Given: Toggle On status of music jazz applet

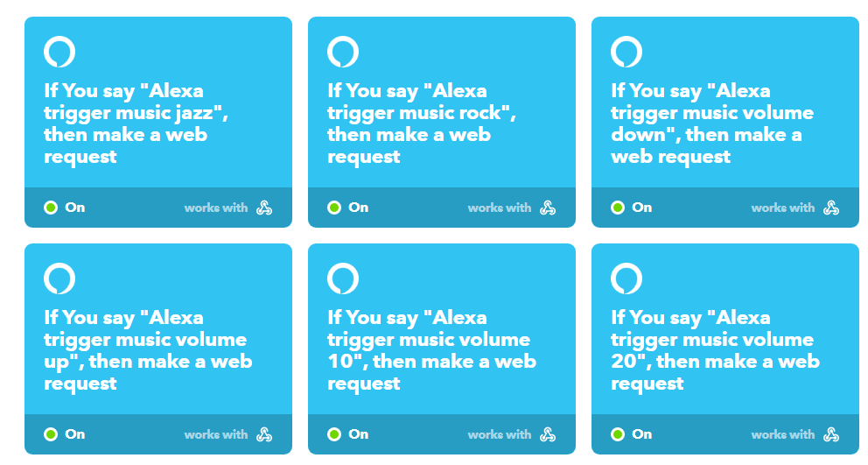Looking at the screenshot, I should [x=64, y=208].
